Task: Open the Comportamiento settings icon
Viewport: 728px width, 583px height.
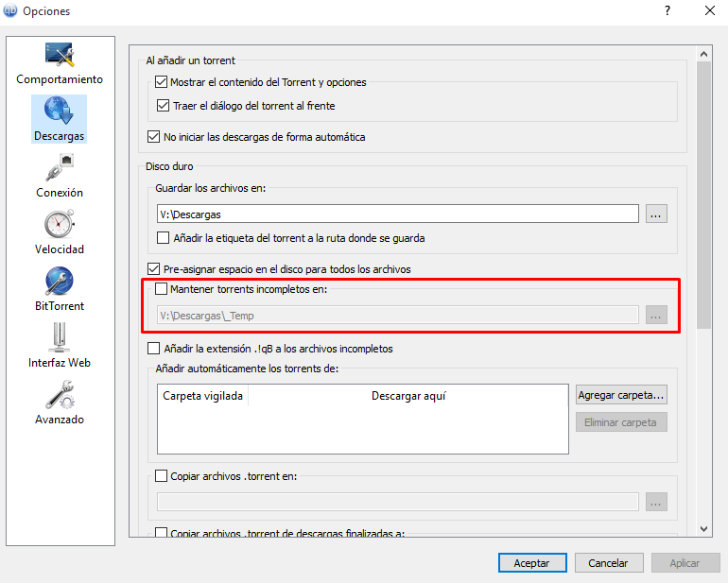Action: pos(60,55)
